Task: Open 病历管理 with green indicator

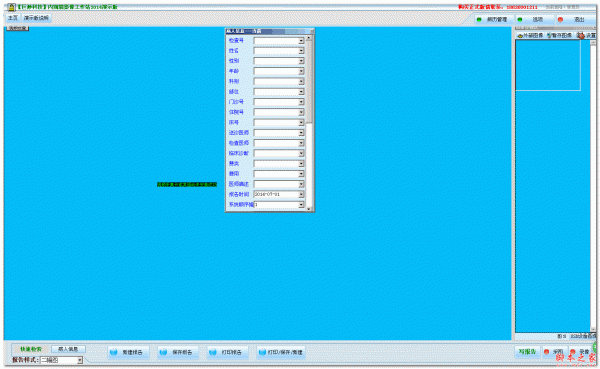Action: 493,20
